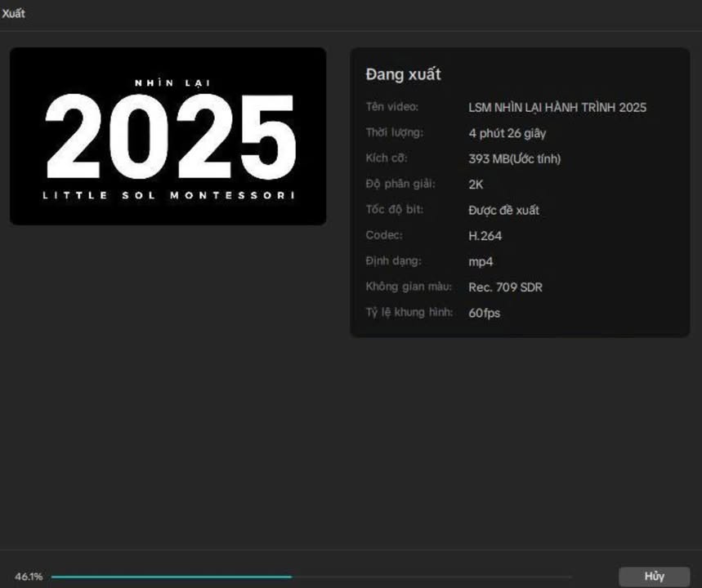Viewport: 702px width, 588px height.
Task: Click the 46.1% progress percentage label
Action: 29,577
